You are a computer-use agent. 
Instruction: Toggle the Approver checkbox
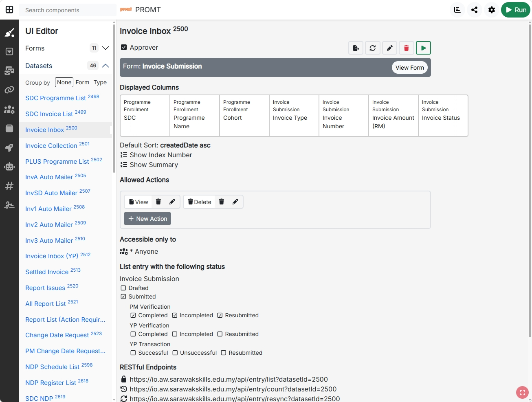pyautogui.click(x=124, y=47)
